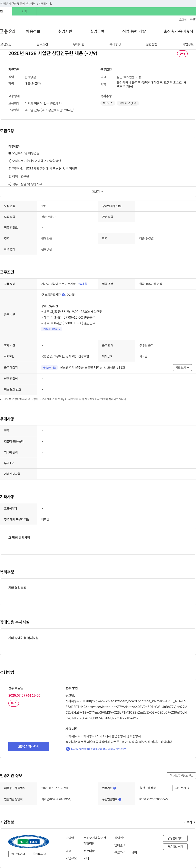Click the 울산고용센터 agency name
The height and width of the screenshot is (868, 196).
pyautogui.click(x=148, y=788)
